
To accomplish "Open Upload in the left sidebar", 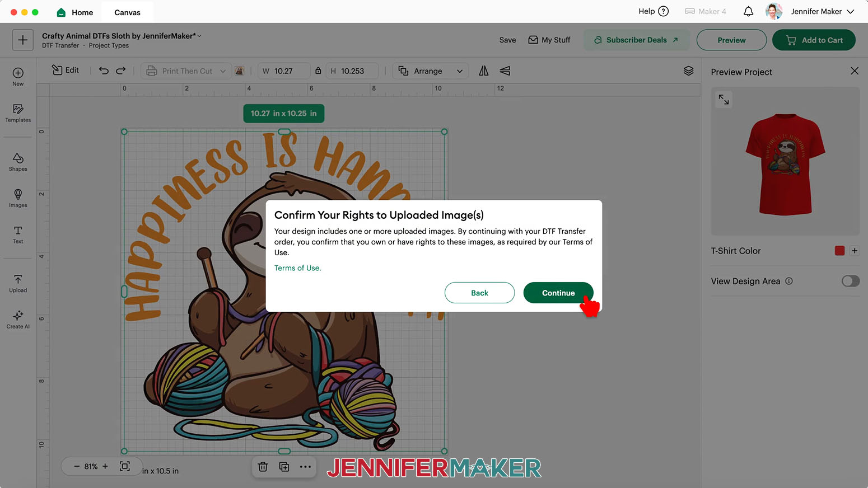I will click(18, 283).
